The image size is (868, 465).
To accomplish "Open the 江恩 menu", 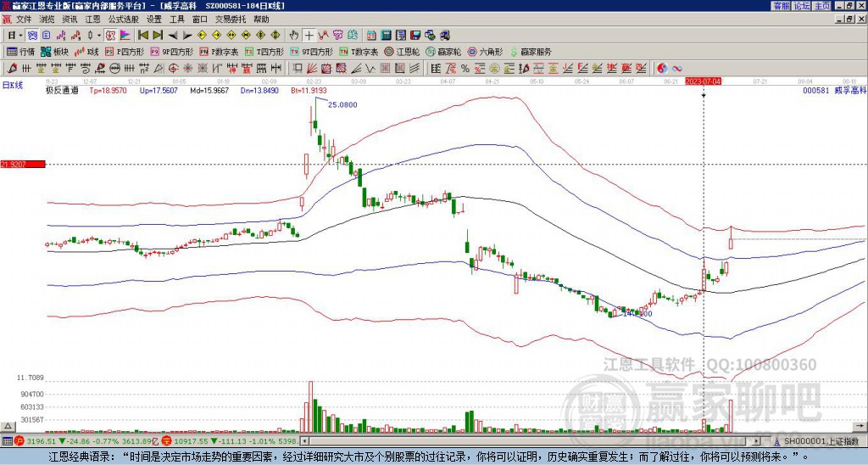I will click(92, 20).
